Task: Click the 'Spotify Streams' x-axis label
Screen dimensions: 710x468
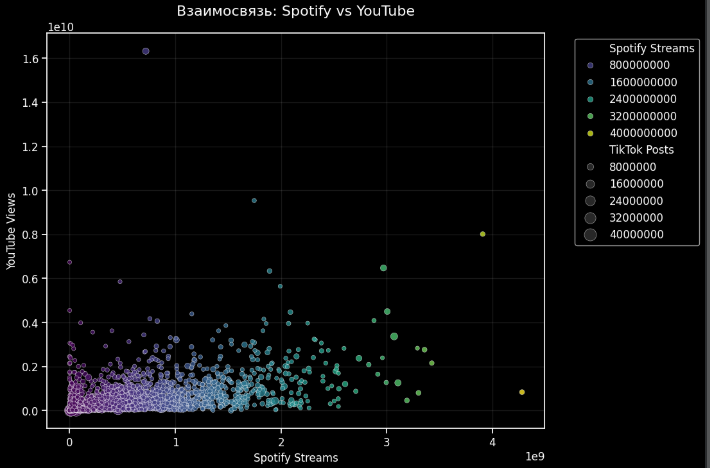Action: click(296, 458)
